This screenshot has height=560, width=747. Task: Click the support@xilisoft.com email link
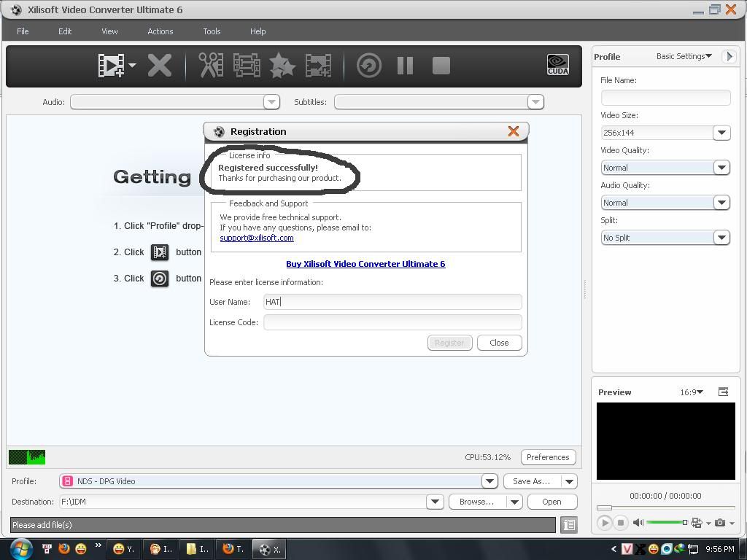click(257, 238)
